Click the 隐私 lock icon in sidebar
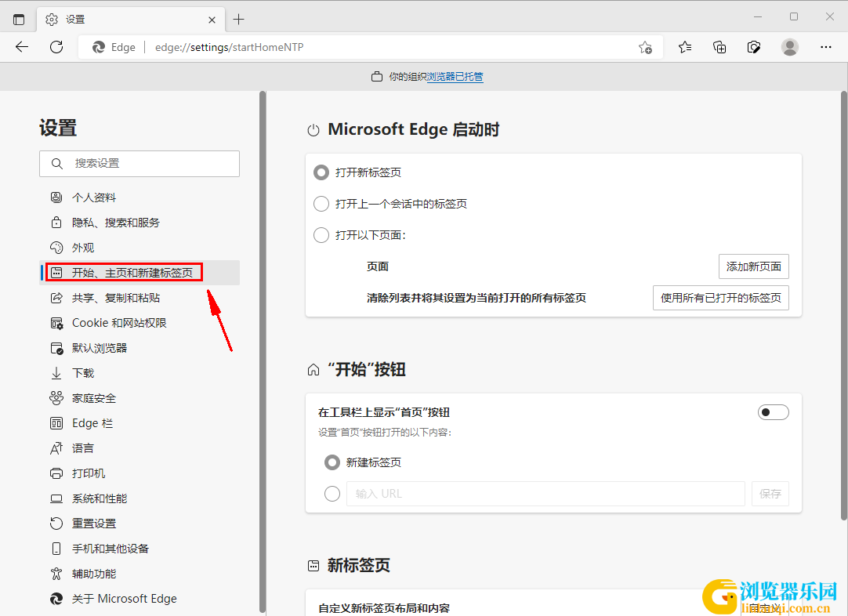 [x=56, y=223]
